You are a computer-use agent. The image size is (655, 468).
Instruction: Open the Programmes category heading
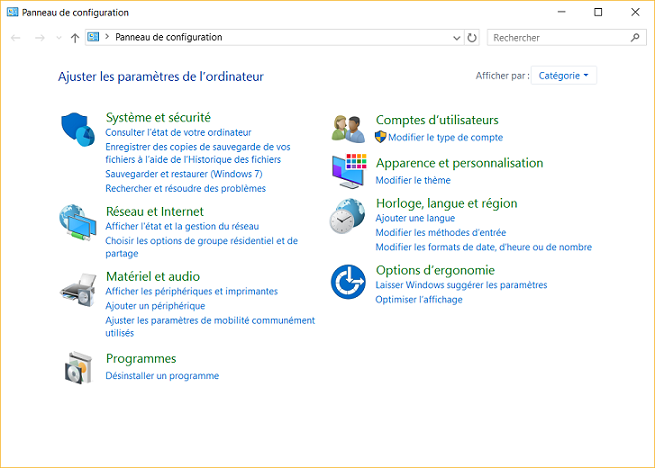(x=141, y=359)
